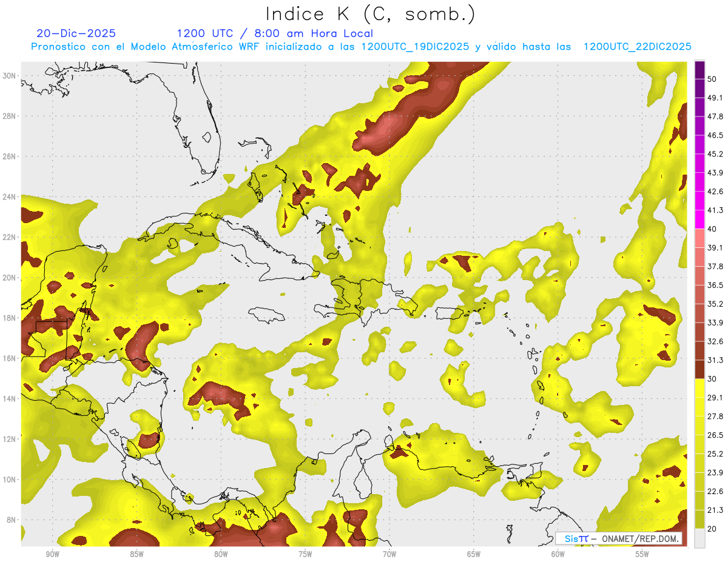Select the colorbar value "41.3"
The height and width of the screenshot is (562, 728).
click(716, 210)
